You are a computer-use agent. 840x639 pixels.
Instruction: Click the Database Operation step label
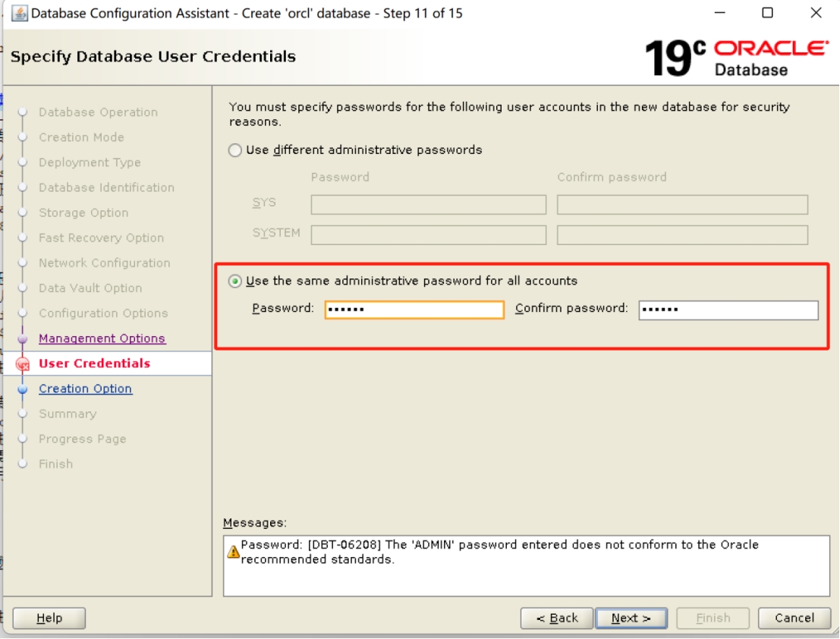(98, 112)
